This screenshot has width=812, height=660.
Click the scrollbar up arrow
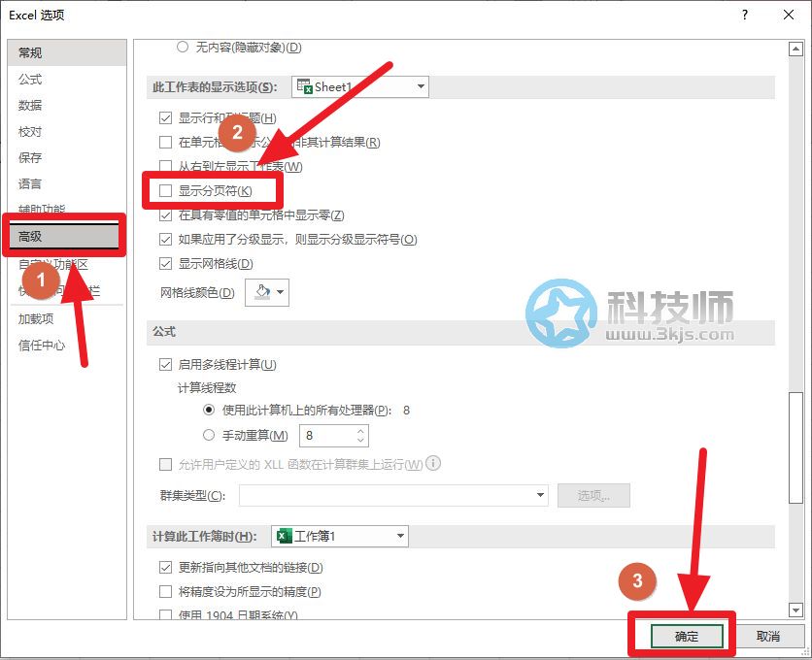[795, 49]
